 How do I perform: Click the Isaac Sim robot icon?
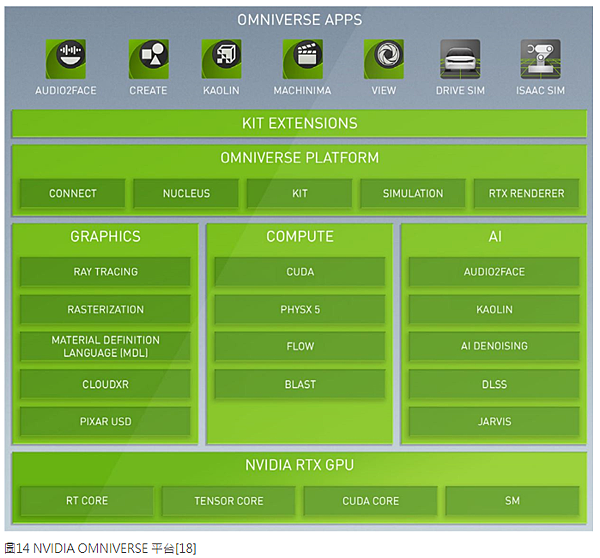click(x=540, y=59)
